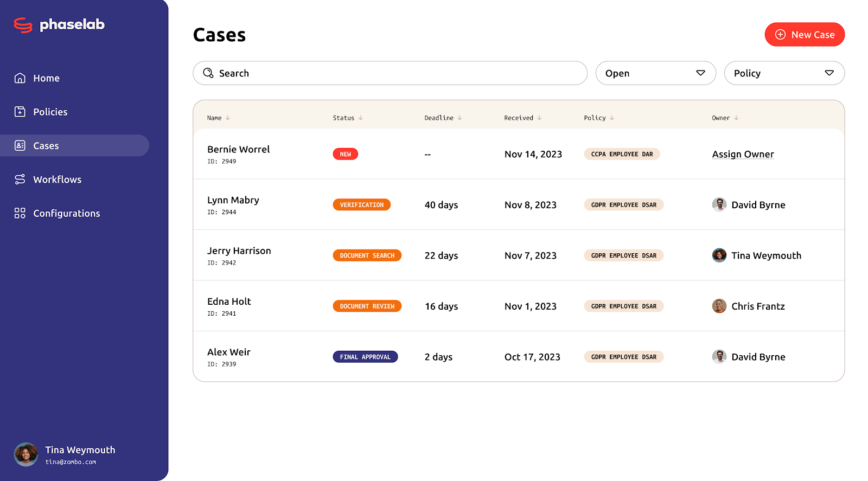Sort by Received column arrow

(539, 118)
